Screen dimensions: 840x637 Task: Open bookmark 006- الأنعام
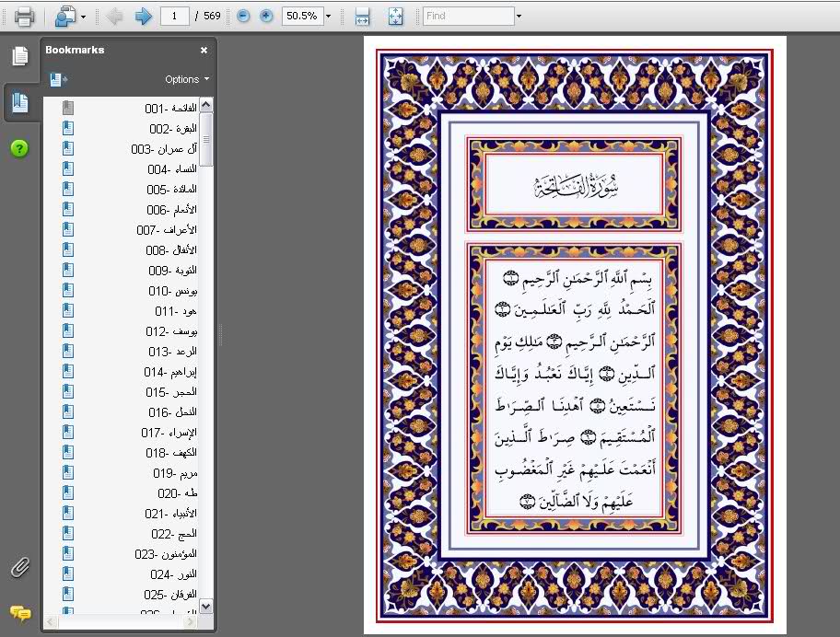[x=171, y=210]
